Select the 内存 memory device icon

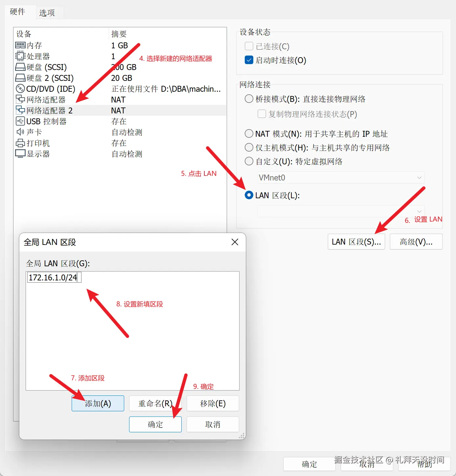20,45
